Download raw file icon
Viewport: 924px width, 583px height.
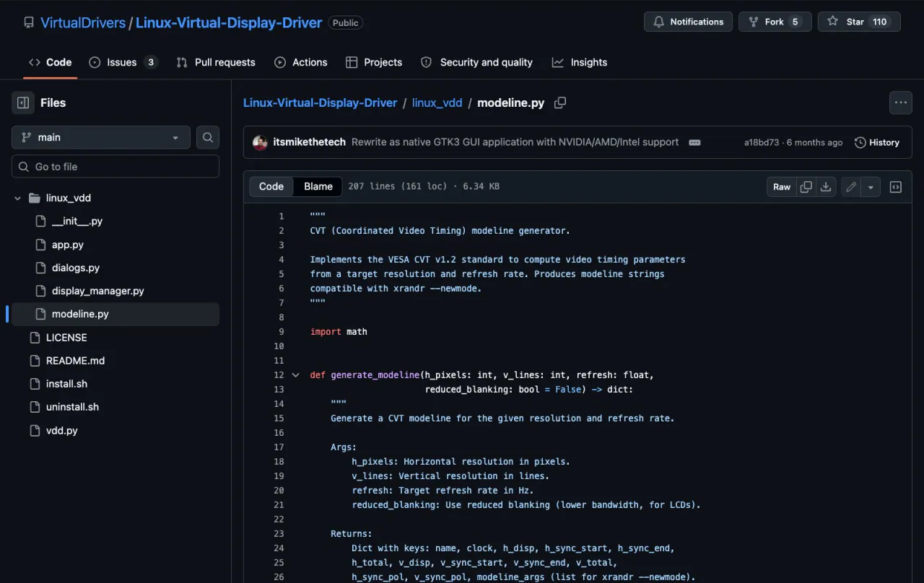pos(826,187)
